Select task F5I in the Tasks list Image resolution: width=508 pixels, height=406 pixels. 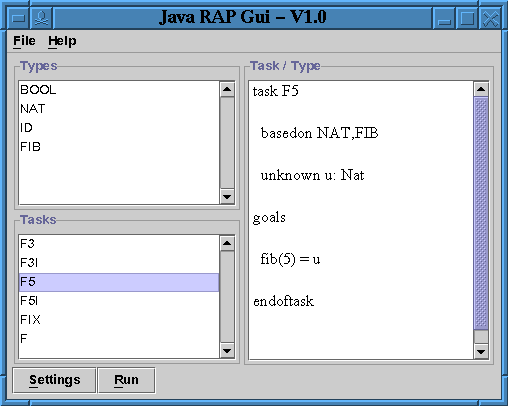pyautogui.click(x=119, y=301)
